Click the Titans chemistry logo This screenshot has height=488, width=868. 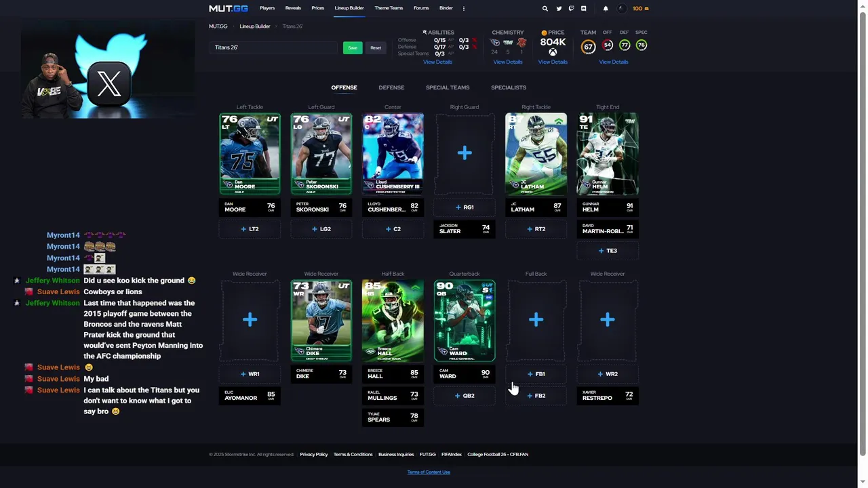coord(495,43)
